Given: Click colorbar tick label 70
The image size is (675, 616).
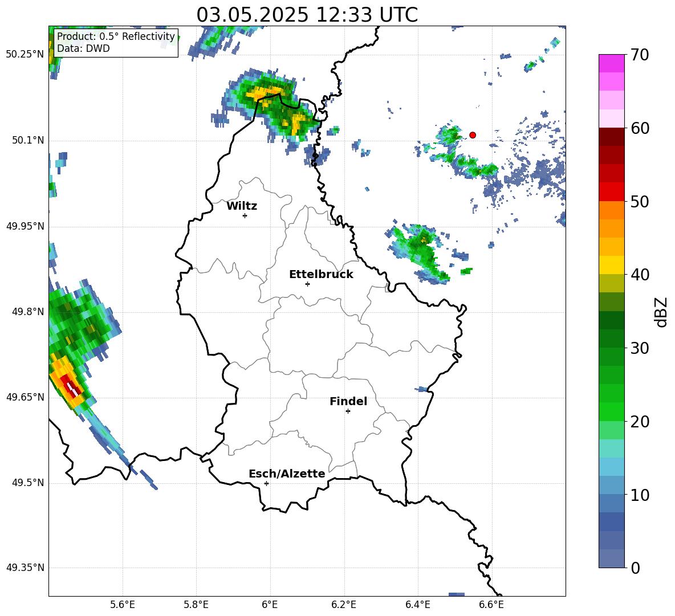Looking at the screenshot, I should point(640,55).
